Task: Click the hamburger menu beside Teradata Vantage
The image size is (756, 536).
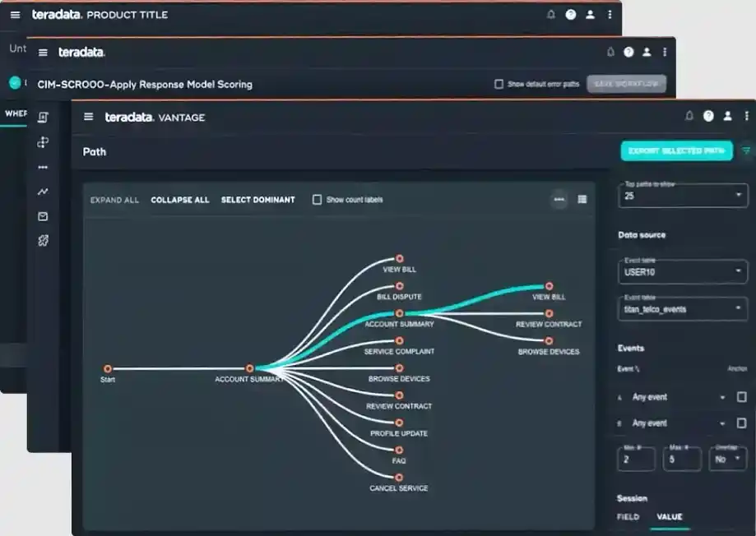Action: (x=88, y=117)
